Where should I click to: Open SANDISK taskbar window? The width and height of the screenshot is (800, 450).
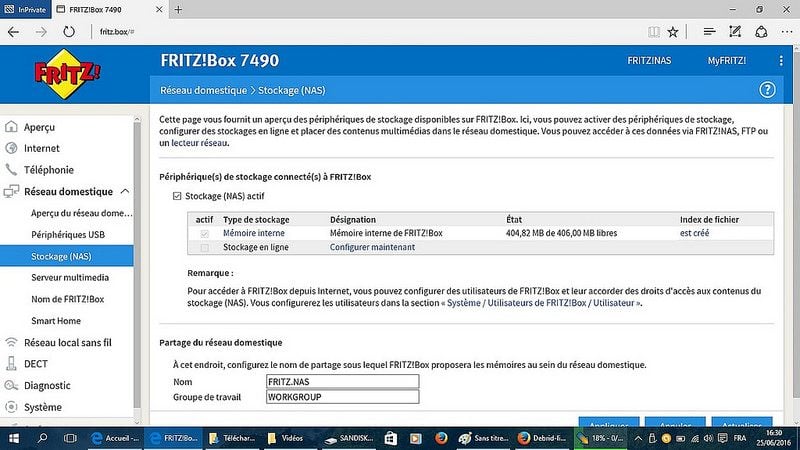pos(349,438)
